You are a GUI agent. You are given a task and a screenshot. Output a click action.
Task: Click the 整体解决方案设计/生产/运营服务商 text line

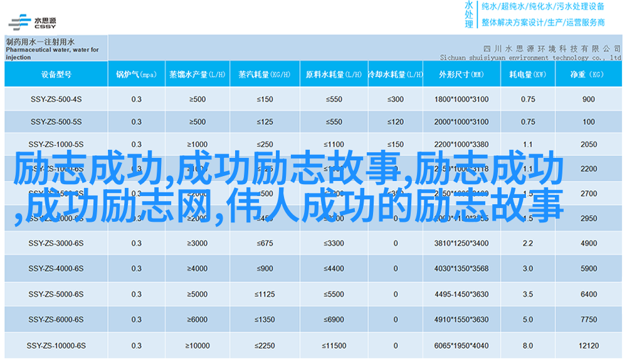542,23
